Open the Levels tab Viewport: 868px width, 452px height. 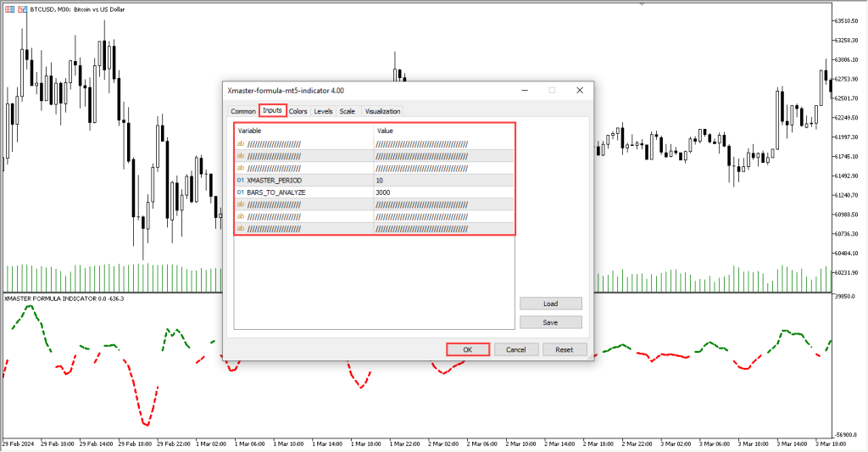point(323,111)
